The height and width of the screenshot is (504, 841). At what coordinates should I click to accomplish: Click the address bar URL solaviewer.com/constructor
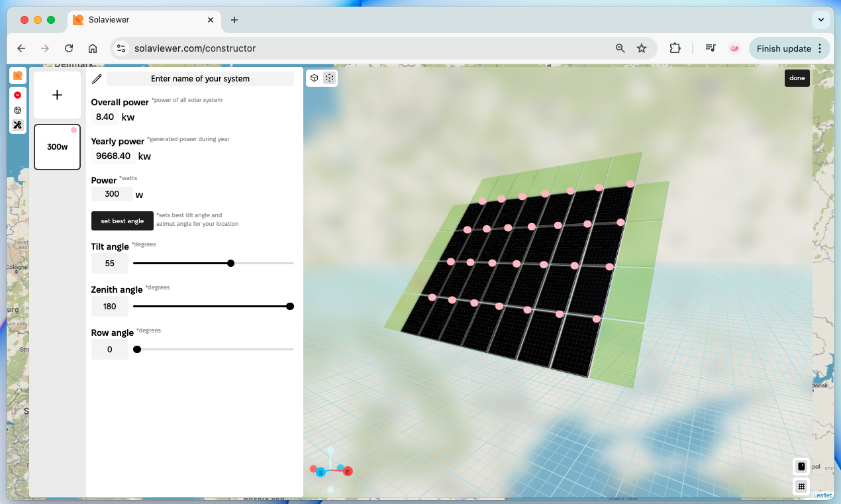pos(195,48)
